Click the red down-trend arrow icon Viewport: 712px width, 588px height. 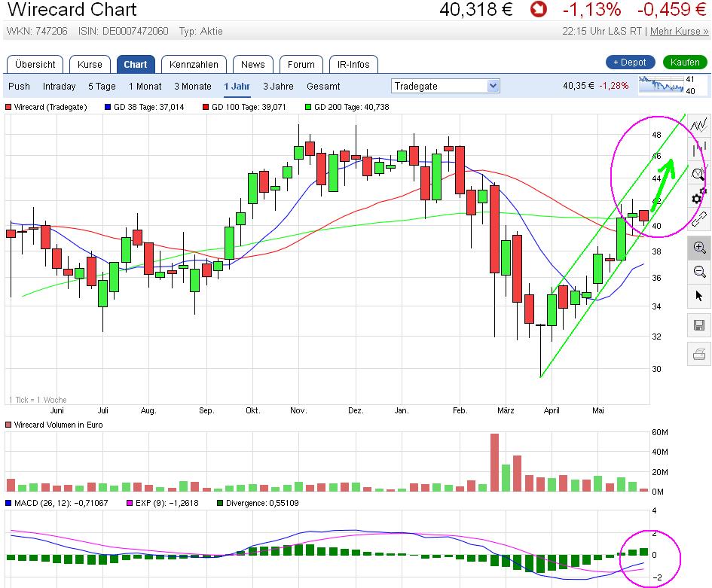click(538, 10)
